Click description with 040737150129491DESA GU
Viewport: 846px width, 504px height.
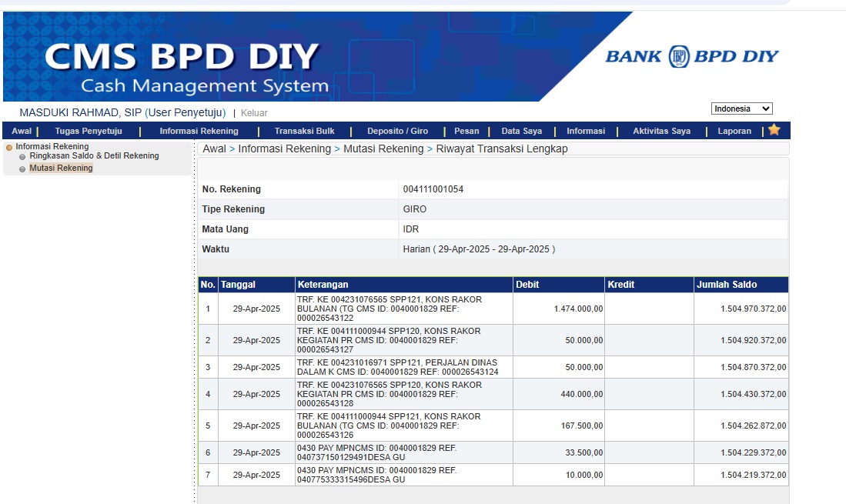pyautogui.click(x=376, y=452)
